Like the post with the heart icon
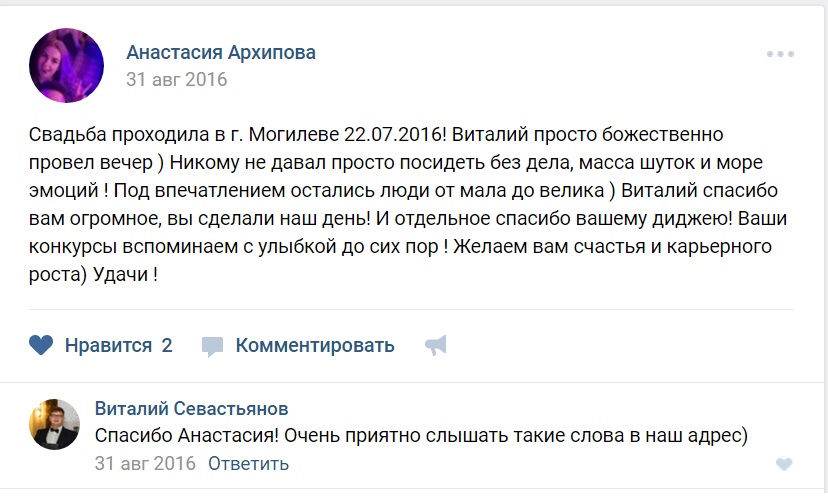This screenshot has height=496, width=828. (41, 346)
